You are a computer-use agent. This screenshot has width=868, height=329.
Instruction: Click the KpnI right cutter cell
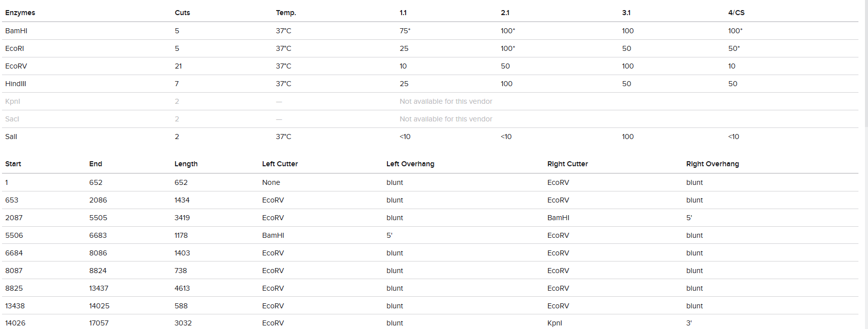click(x=555, y=323)
